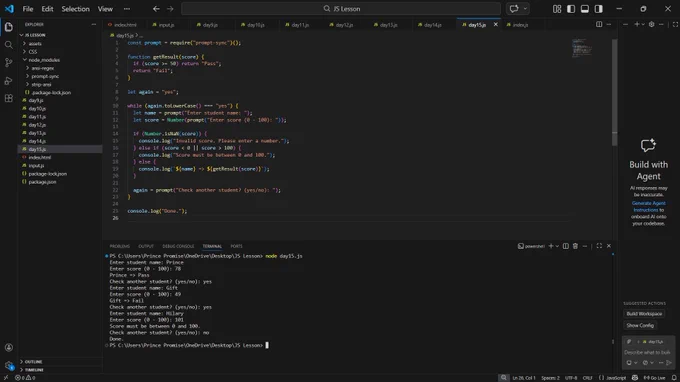Open the notifications bell in status bar
This screenshot has height=382, width=680.
tap(674, 378)
